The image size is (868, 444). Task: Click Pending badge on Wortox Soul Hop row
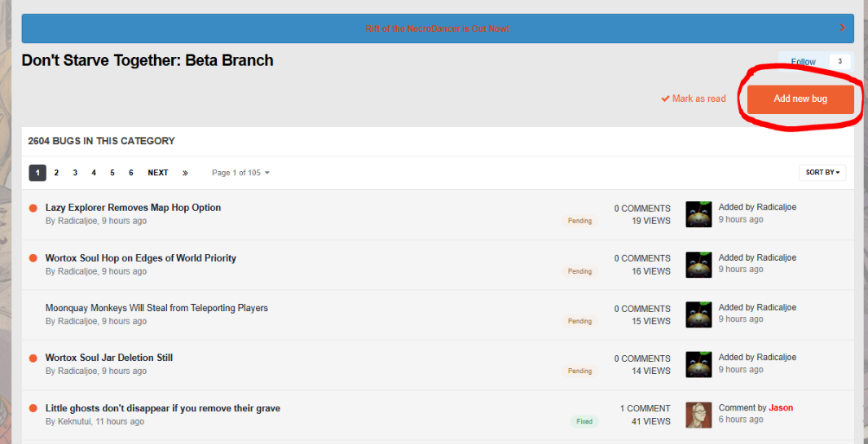point(579,271)
